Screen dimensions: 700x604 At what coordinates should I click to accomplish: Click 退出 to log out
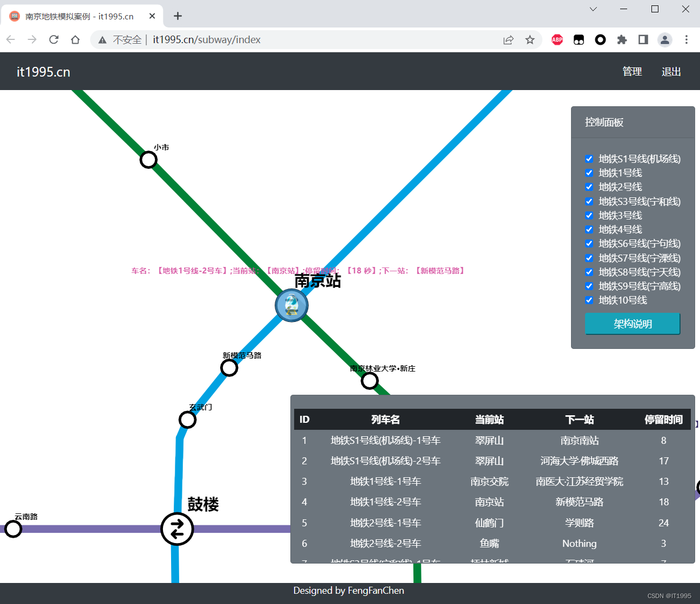coord(671,72)
